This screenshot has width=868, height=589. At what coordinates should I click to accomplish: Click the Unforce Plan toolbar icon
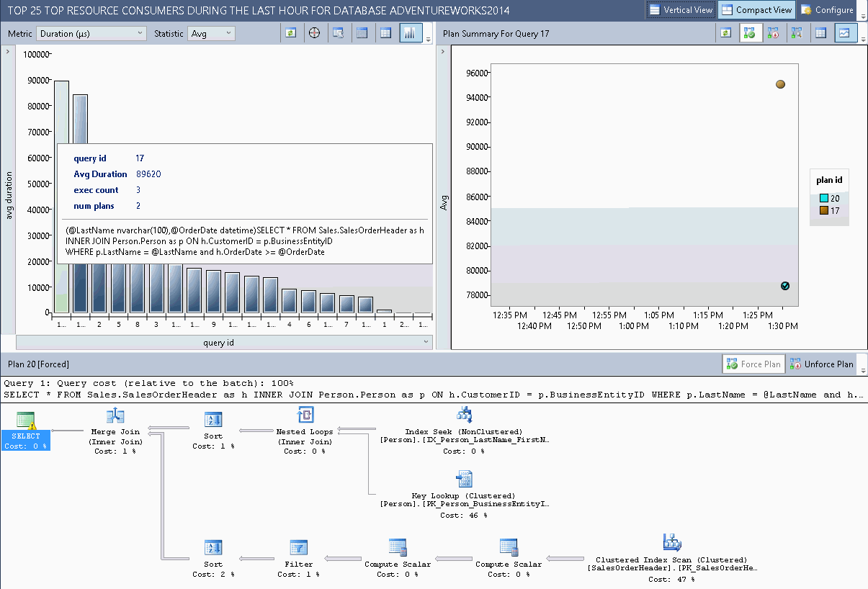pos(773,32)
